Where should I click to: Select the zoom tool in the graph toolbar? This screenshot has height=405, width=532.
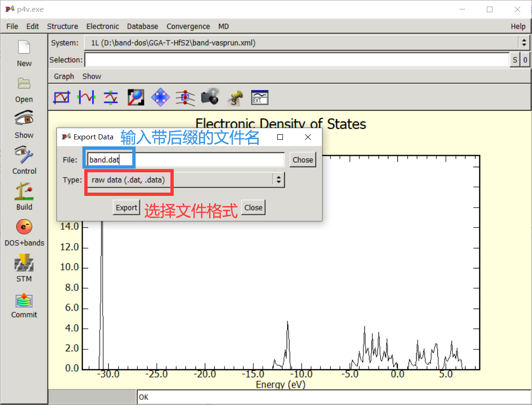pos(136,97)
